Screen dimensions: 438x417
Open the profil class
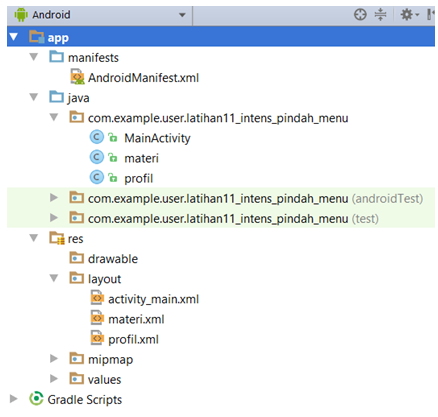139,179
